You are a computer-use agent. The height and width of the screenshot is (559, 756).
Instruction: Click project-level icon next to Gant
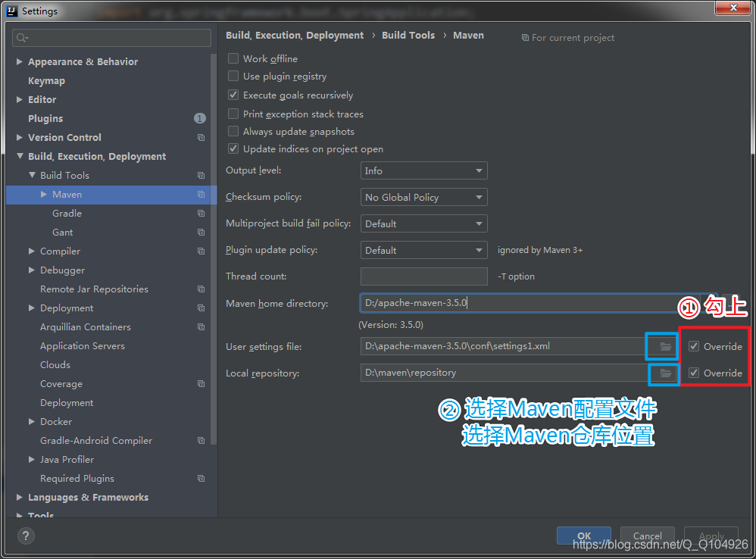coord(201,233)
